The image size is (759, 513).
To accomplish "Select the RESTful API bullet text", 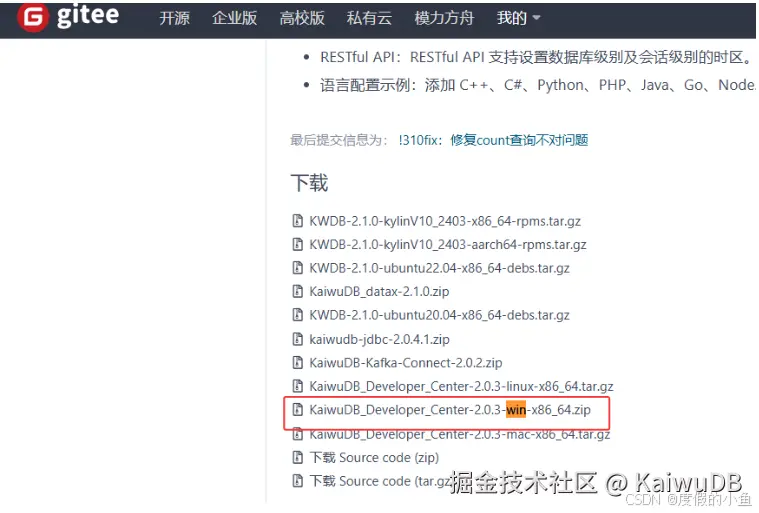I will [x=536, y=57].
